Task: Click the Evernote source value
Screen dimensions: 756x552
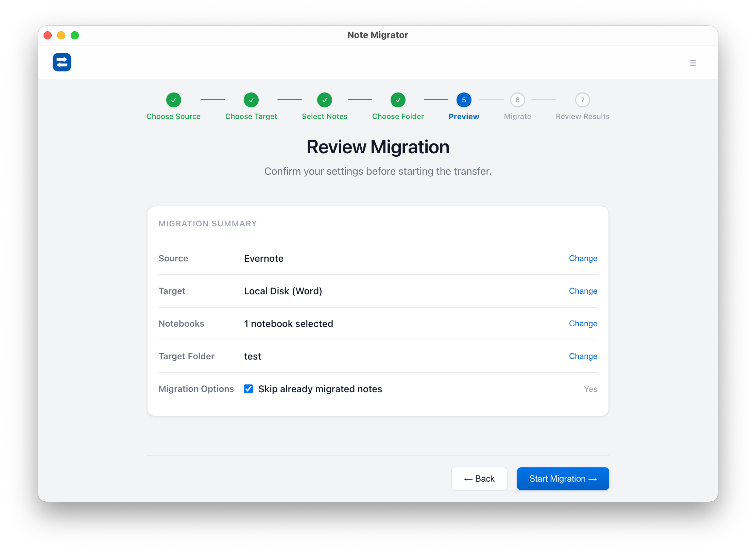Action: (264, 258)
